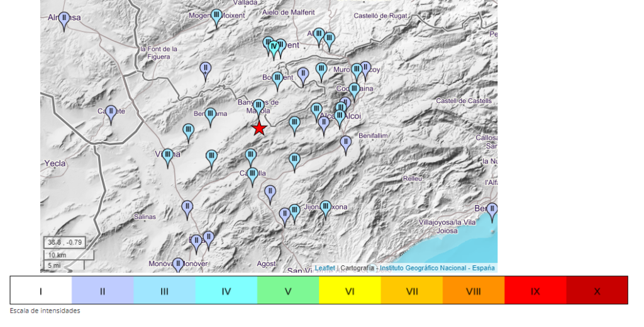Open Instituto Geográfico Nacional - España link
644x327 pixels.
tap(437, 268)
